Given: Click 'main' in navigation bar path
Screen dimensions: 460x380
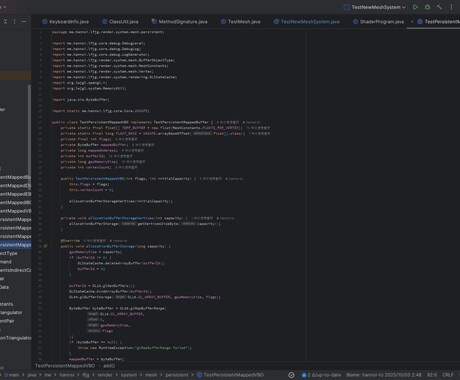Looking at the screenshot, I should click(14, 375).
